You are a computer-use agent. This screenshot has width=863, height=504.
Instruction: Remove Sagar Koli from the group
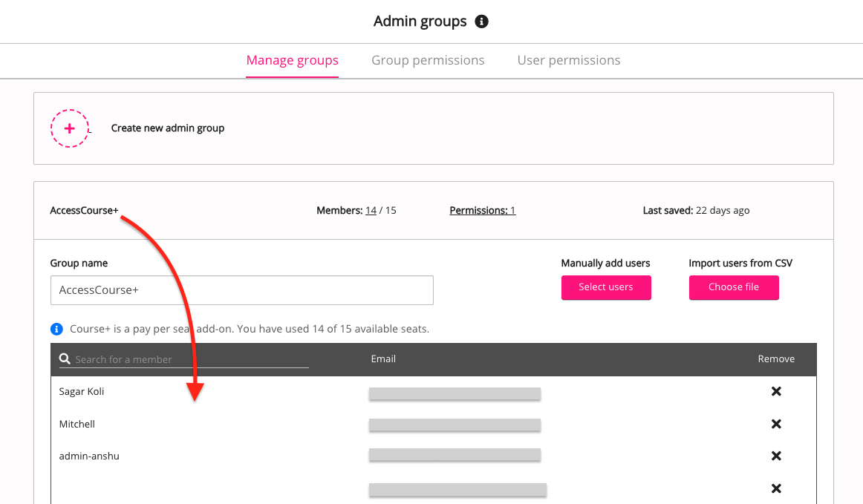pyautogui.click(x=776, y=391)
